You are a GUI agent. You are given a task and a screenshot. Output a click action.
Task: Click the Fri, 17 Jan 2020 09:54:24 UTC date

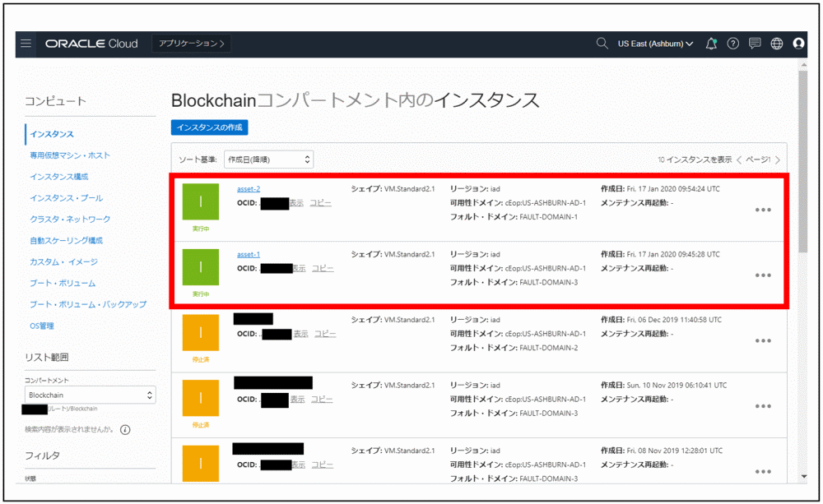[x=673, y=189]
